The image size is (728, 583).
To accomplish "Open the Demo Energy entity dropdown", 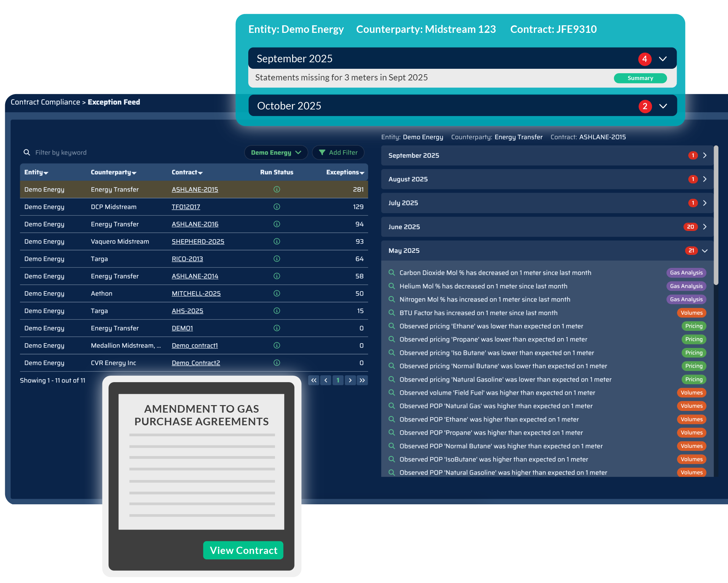I will [x=276, y=152].
